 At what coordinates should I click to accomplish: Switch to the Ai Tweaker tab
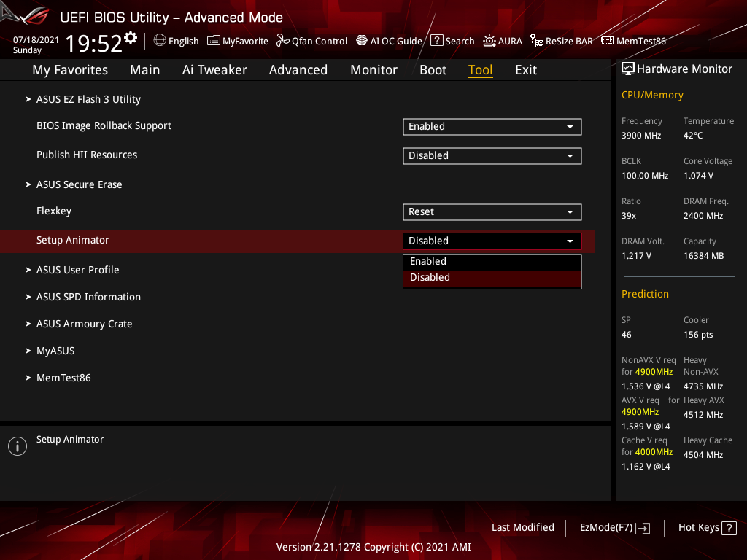[214, 69]
